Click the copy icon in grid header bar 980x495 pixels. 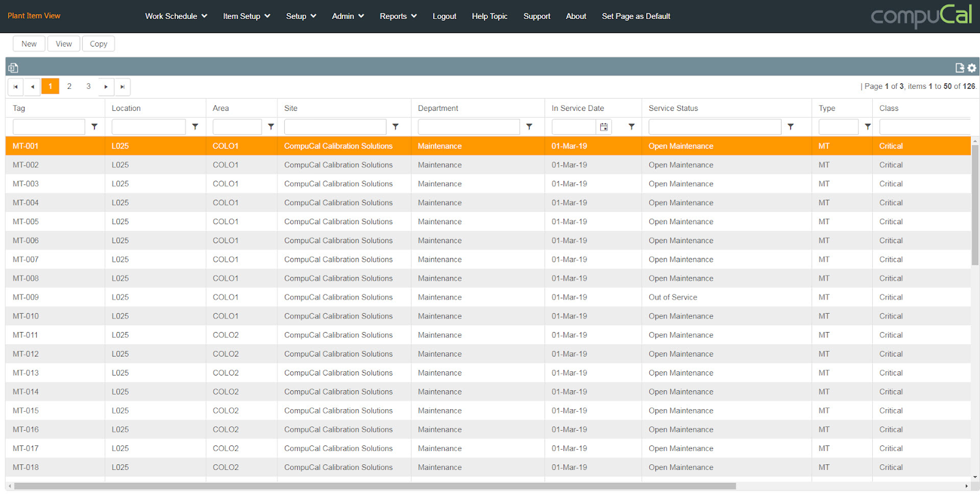pos(13,68)
